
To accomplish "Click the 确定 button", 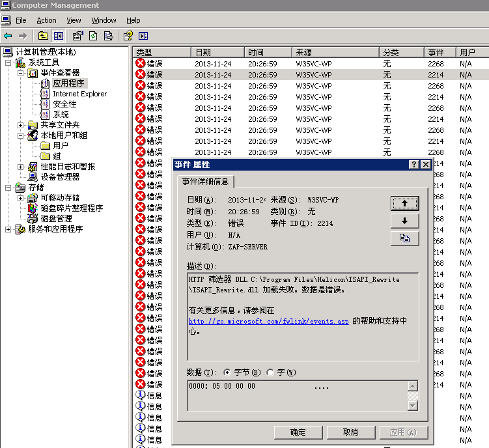I will coord(298,432).
